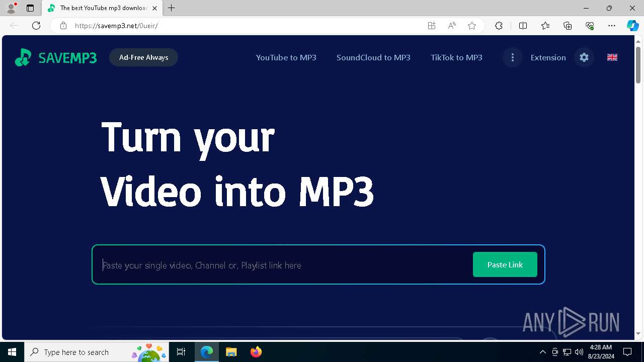Open network settings tray icon
This screenshot has width=644, height=362.
point(567,352)
